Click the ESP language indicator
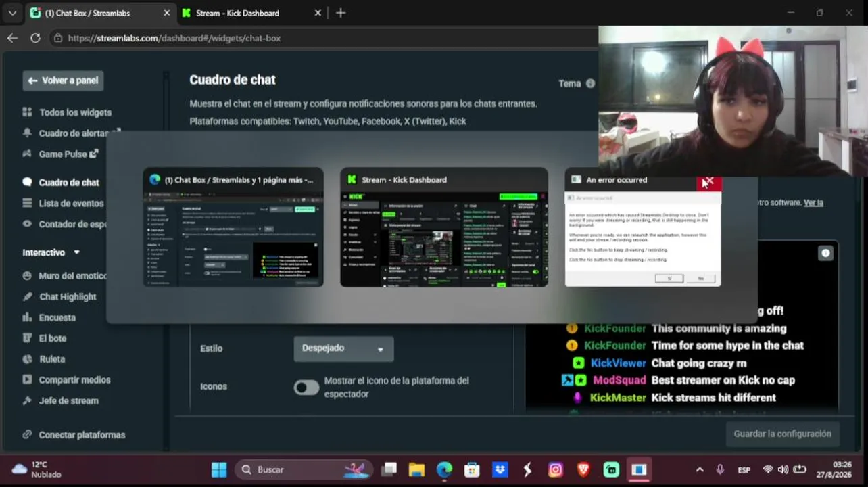Image resolution: width=868 pixels, height=487 pixels. click(x=744, y=469)
